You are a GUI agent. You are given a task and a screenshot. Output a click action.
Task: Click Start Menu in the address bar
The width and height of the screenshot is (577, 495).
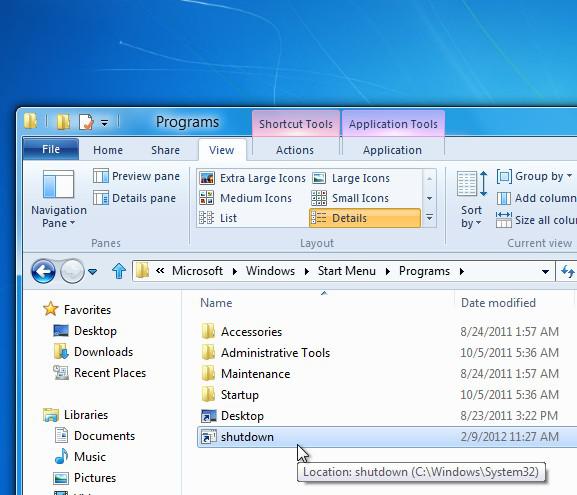point(347,271)
